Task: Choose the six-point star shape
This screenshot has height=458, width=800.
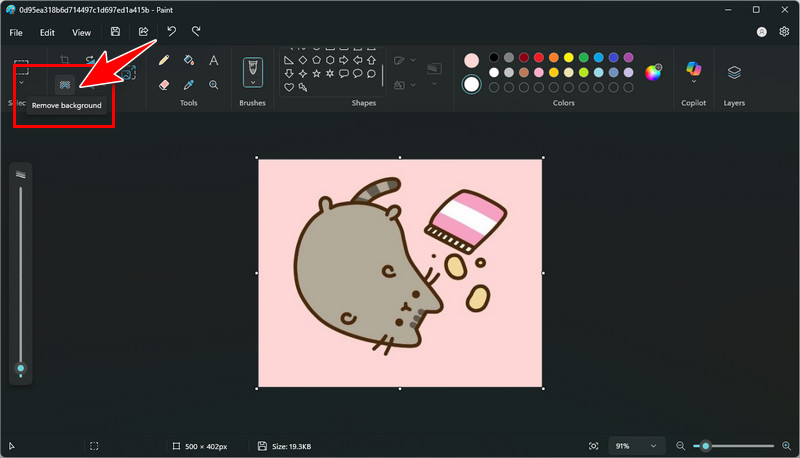Action: tap(330, 73)
